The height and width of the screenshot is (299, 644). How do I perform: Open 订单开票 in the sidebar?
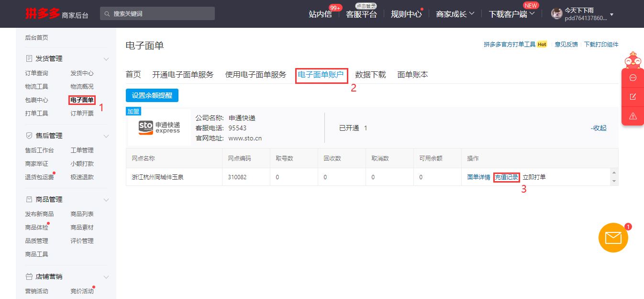[x=82, y=114]
